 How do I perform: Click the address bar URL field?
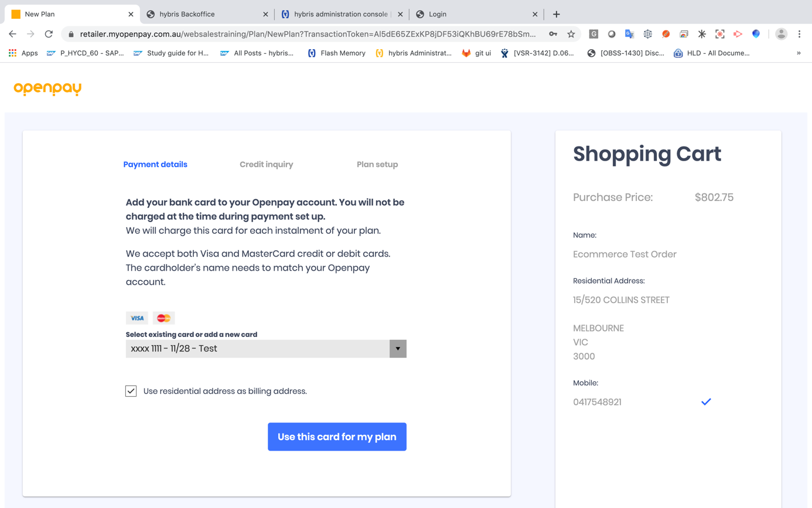pos(308,34)
